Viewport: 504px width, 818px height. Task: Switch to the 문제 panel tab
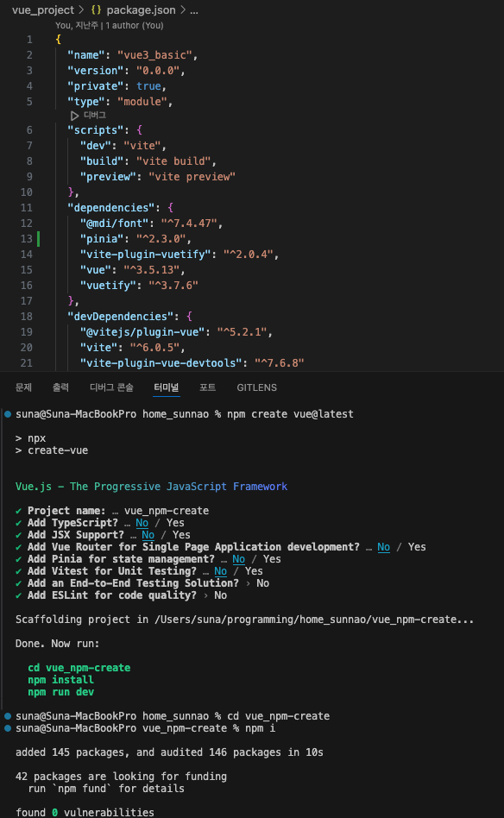tap(23, 387)
